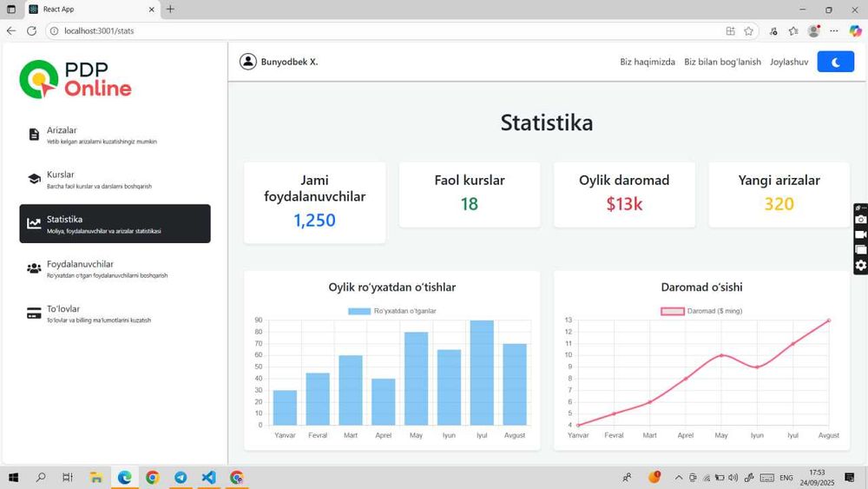Click the Jami foydalanuvchilar 1,250 card
Image resolution: width=868 pixels, height=489 pixels.
tap(314, 202)
